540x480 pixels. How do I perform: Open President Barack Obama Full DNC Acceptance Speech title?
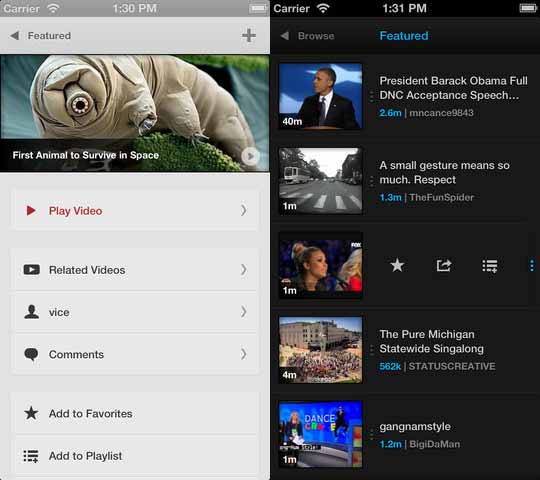[x=453, y=88]
